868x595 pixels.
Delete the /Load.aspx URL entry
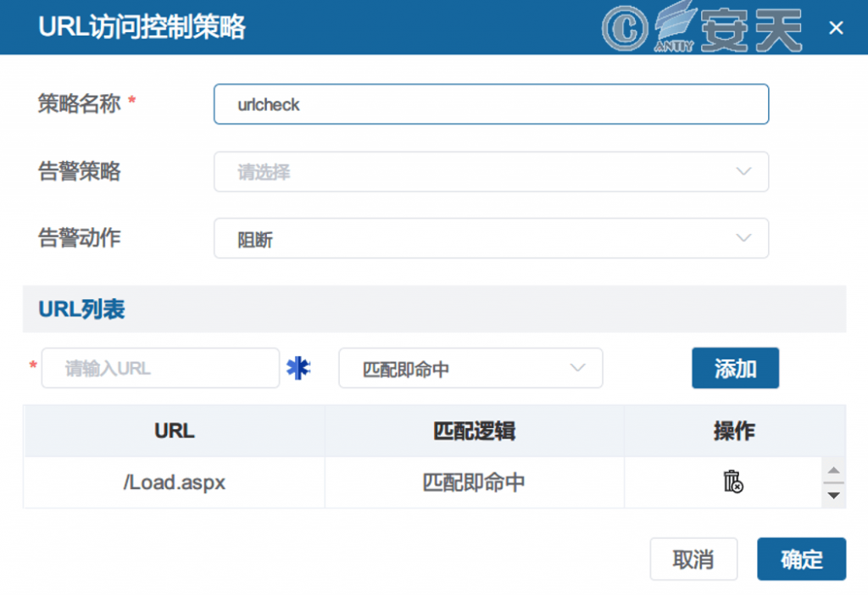(732, 482)
